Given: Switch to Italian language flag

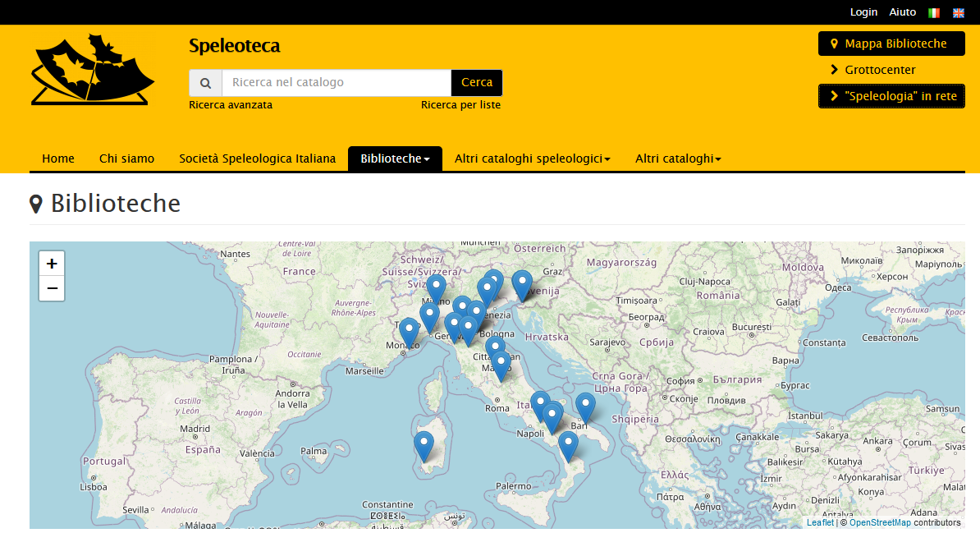Looking at the screenshot, I should click(934, 12).
